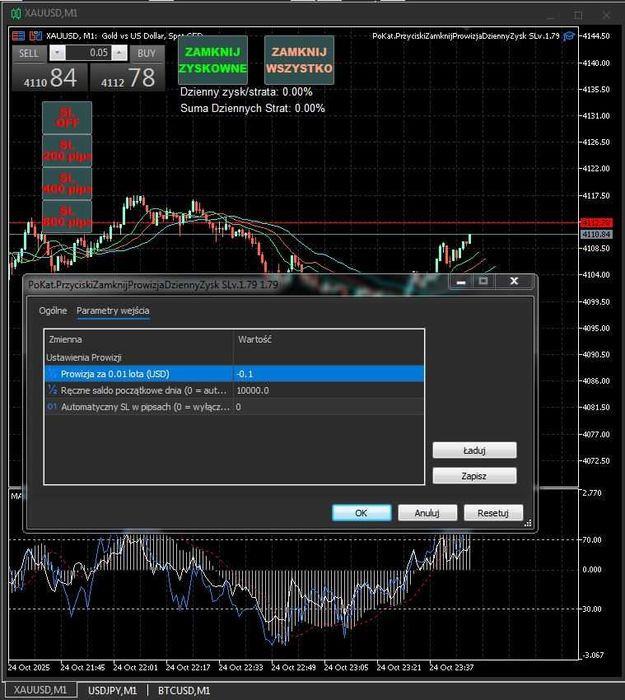Click the Wartość column header

pos(329,339)
